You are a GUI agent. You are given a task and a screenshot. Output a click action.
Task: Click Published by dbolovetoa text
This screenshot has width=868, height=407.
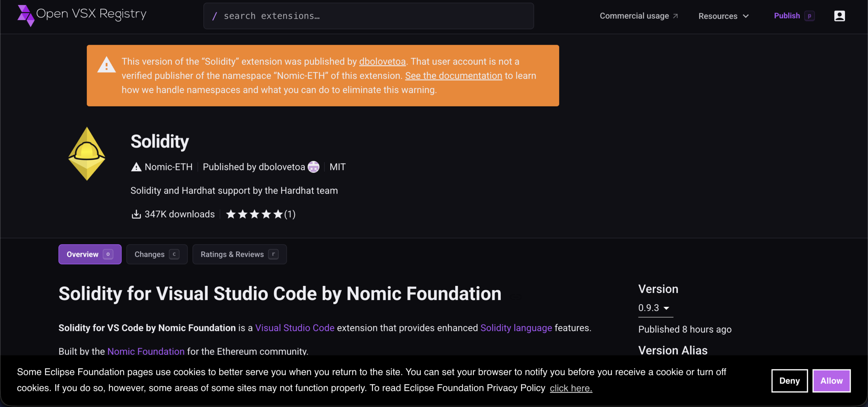(254, 167)
